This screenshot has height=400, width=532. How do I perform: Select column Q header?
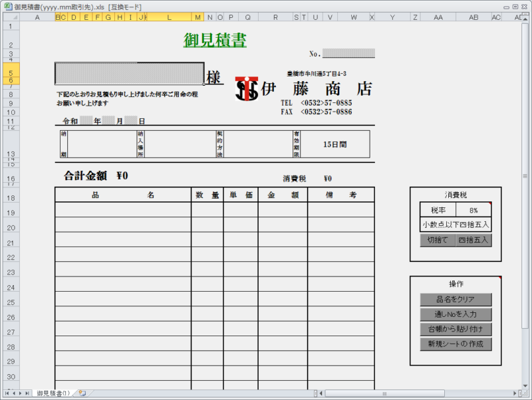(x=247, y=17)
